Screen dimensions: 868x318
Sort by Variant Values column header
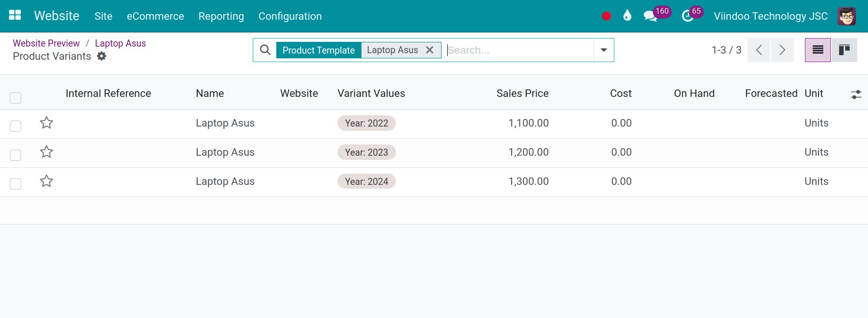click(x=371, y=93)
